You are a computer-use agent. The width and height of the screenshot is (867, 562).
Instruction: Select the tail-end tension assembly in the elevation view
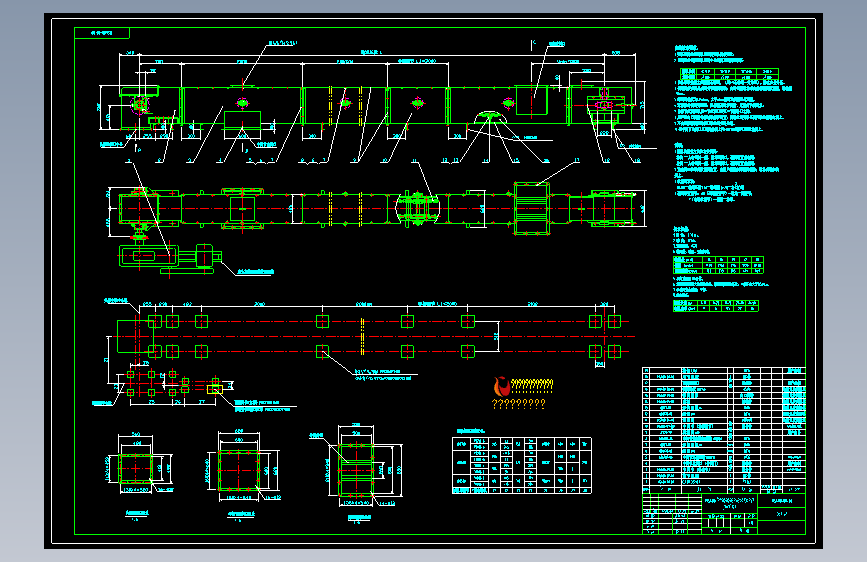[607, 107]
